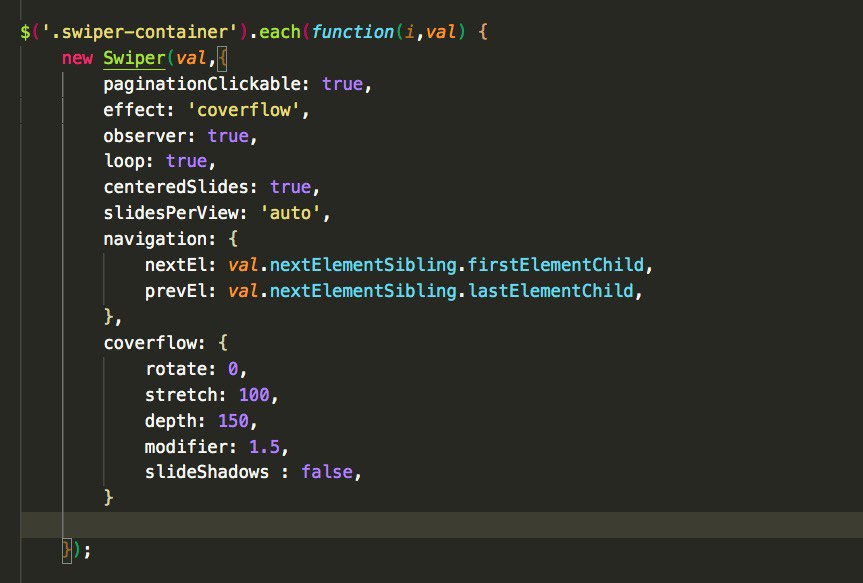Click the stretch property
This screenshot has width=863, height=583.
[x=181, y=395]
